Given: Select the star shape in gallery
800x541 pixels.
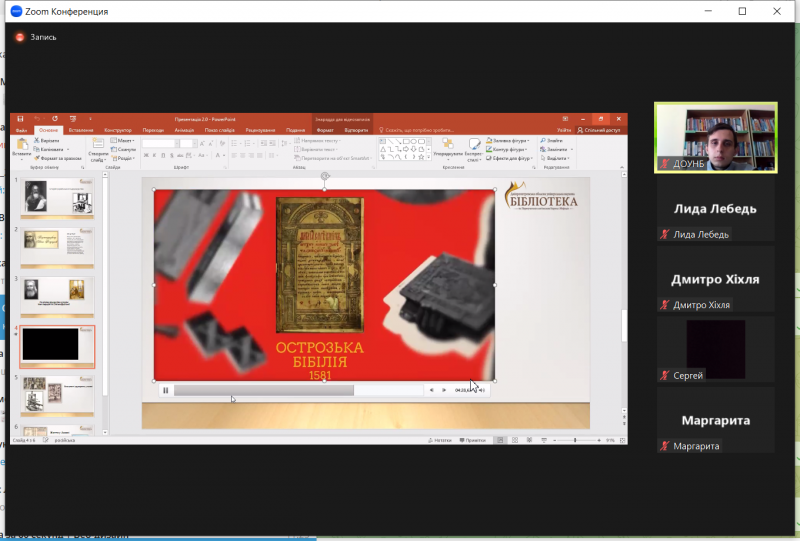Looking at the screenshot, I should (x=421, y=157).
